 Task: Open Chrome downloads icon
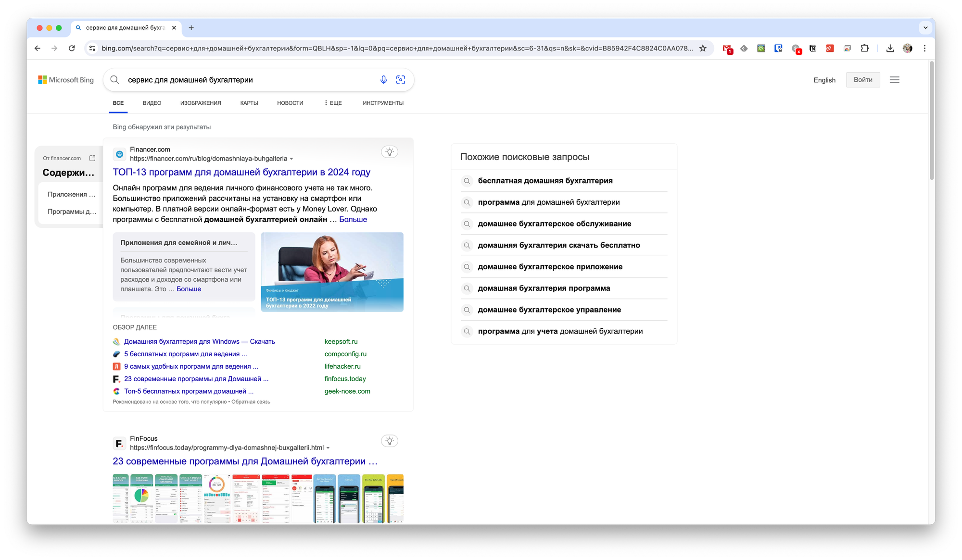(890, 48)
